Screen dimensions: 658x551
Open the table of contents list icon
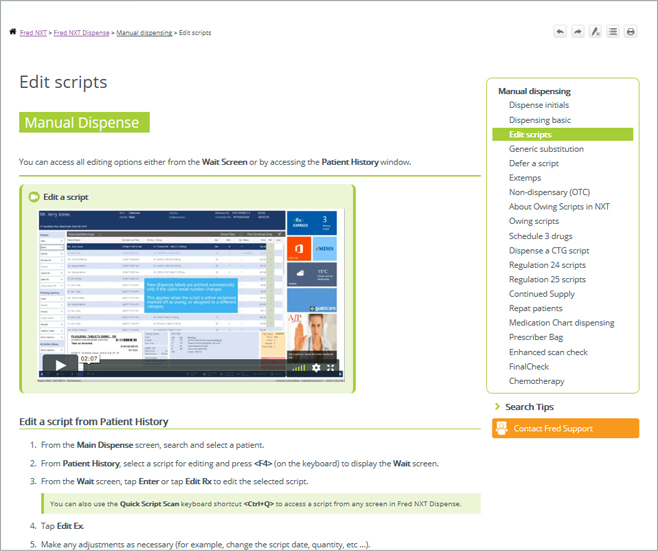pos(613,31)
